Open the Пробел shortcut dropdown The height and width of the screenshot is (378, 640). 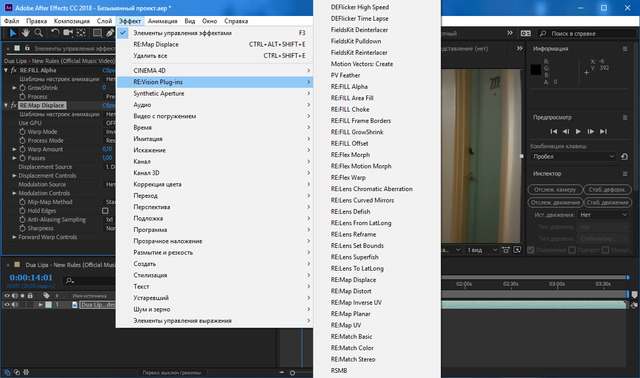pyautogui.click(x=573, y=157)
